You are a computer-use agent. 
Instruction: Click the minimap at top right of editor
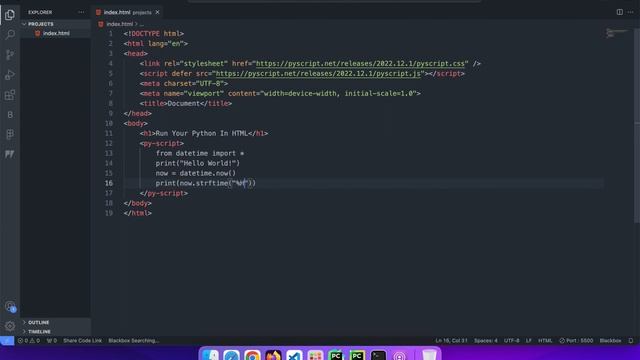616,33
